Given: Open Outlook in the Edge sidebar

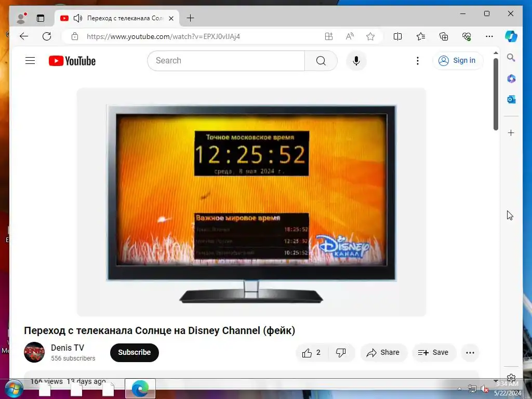Looking at the screenshot, I should pyautogui.click(x=511, y=99).
